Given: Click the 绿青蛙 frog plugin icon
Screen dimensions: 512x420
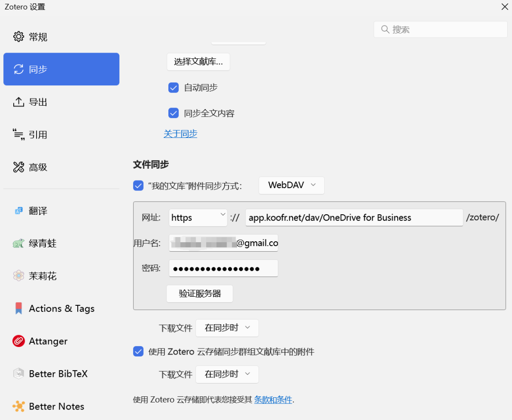Looking at the screenshot, I should 18,244.
